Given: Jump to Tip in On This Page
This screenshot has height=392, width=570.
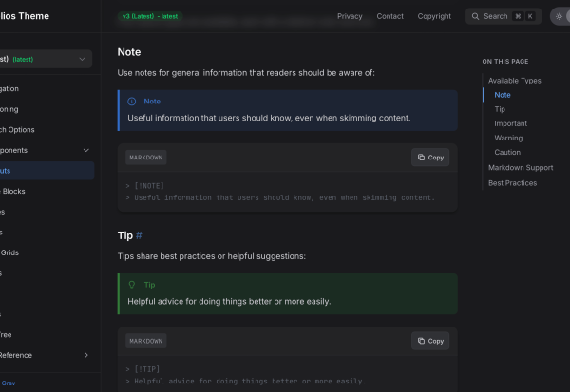Looking at the screenshot, I should [500, 109].
